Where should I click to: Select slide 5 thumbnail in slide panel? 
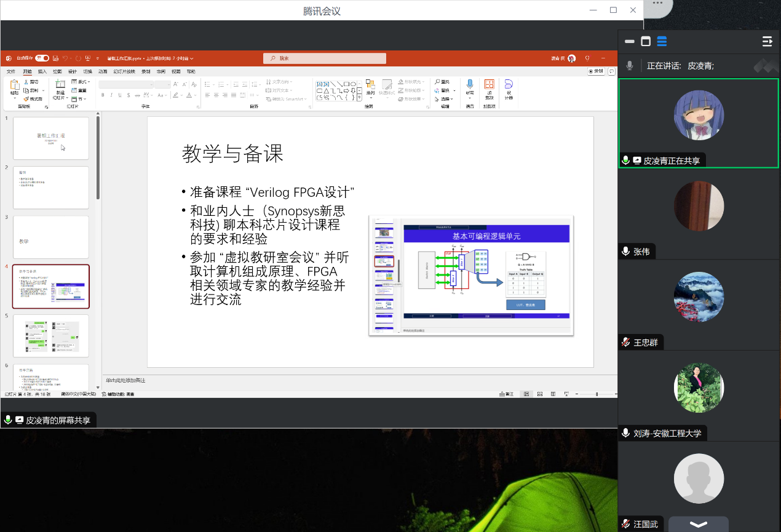click(x=51, y=336)
